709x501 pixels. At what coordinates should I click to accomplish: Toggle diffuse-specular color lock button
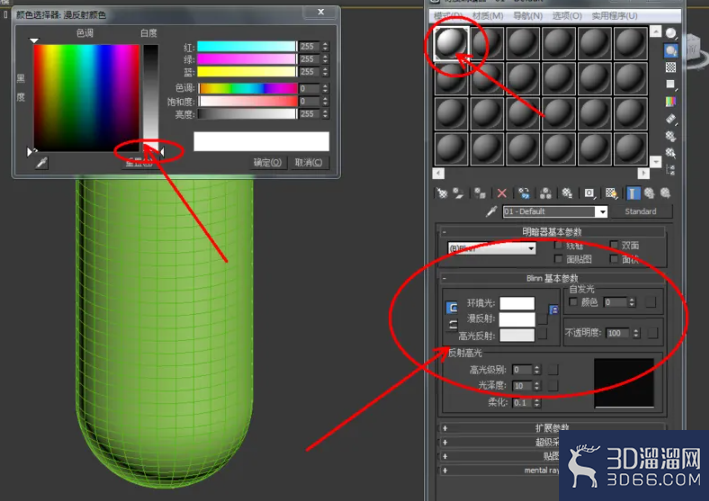[x=452, y=325]
